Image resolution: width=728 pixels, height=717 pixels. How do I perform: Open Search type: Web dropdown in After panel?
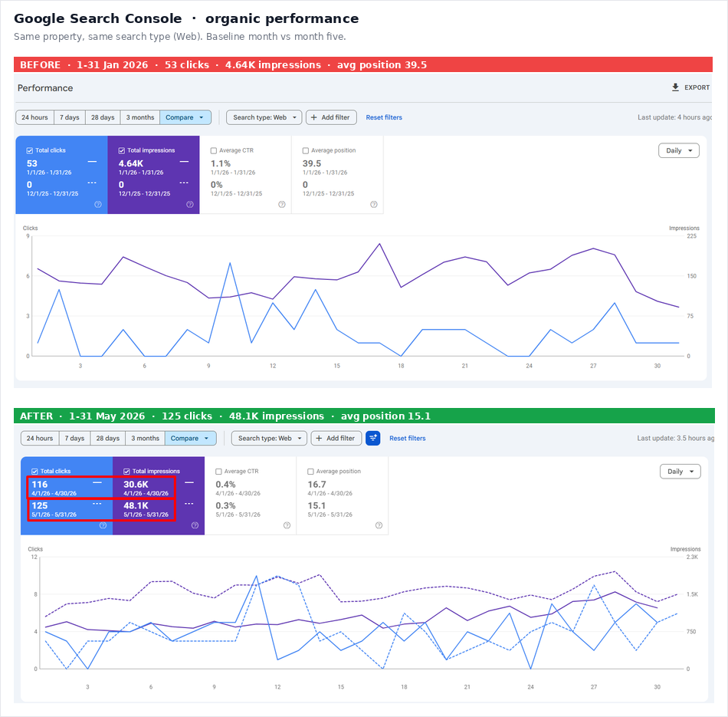click(x=269, y=438)
